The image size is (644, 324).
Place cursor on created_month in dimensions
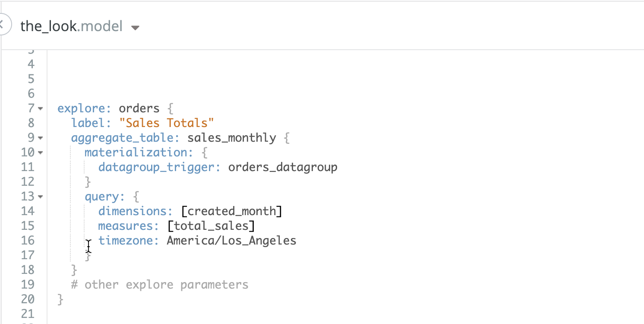click(x=231, y=211)
